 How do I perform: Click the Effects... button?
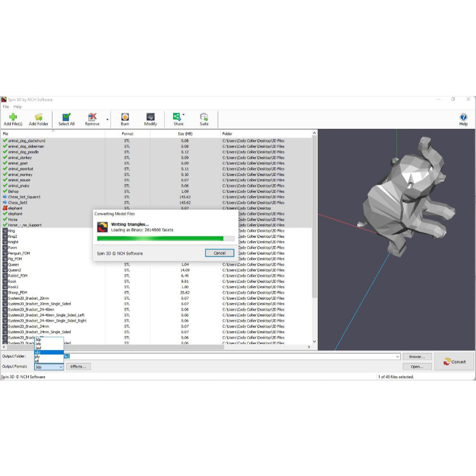pos(78,367)
